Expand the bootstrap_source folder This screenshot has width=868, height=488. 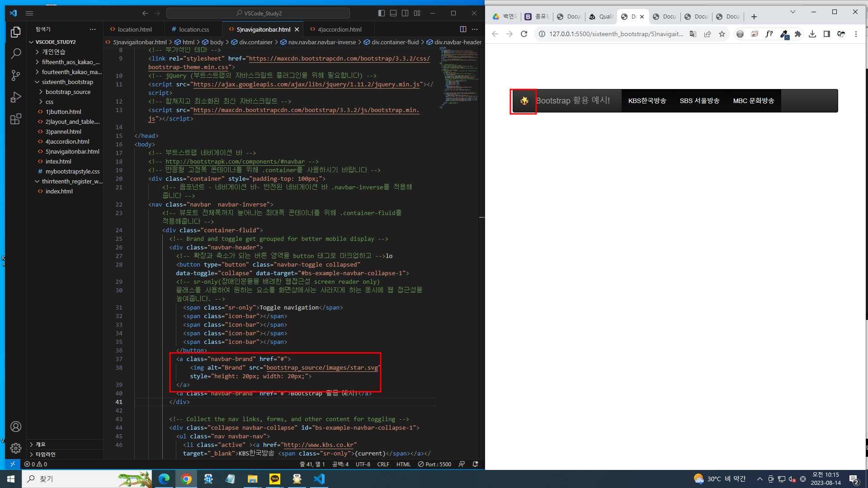pyautogui.click(x=68, y=92)
